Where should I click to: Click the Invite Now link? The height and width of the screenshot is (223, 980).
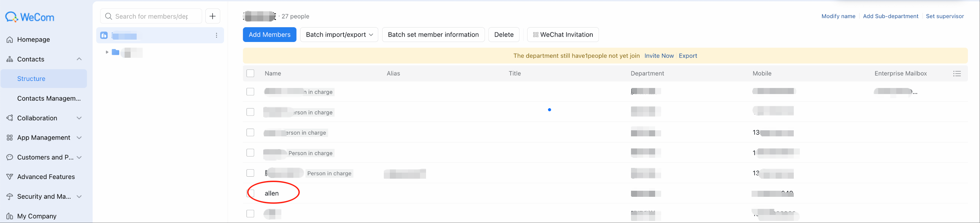coord(659,56)
